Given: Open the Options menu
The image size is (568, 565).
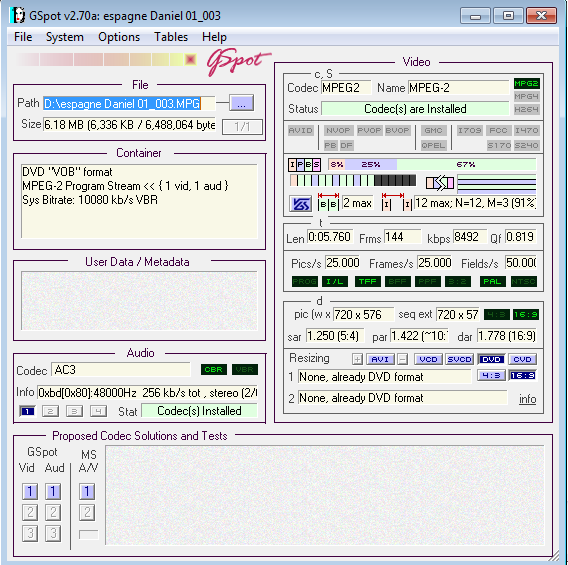Looking at the screenshot, I should [119, 37].
